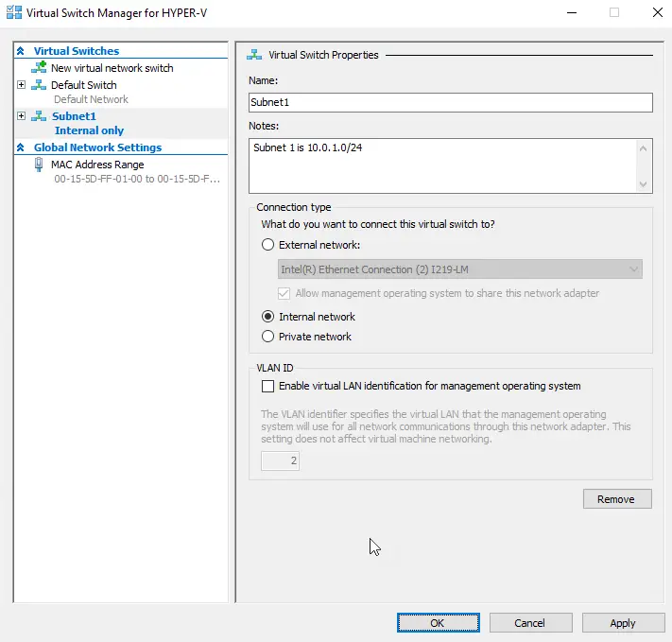672x642 pixels.
Task: Close the Virtual Switch Manager window
Action: (658, 12)
